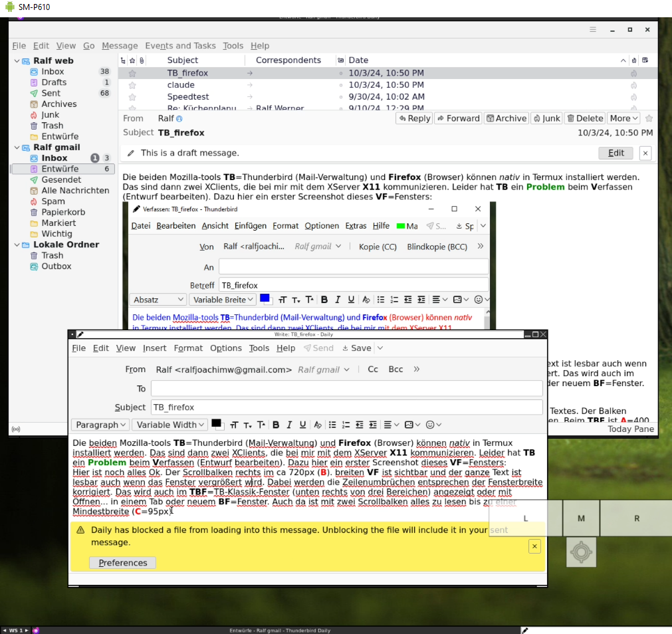Open the Events and Tasks menu

point(180,46)
